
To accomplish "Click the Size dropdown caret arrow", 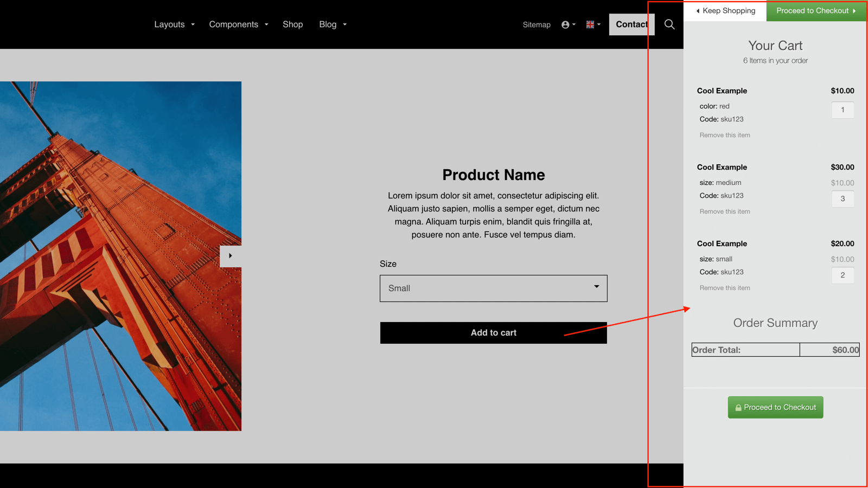I will click(x=596, y=288).
